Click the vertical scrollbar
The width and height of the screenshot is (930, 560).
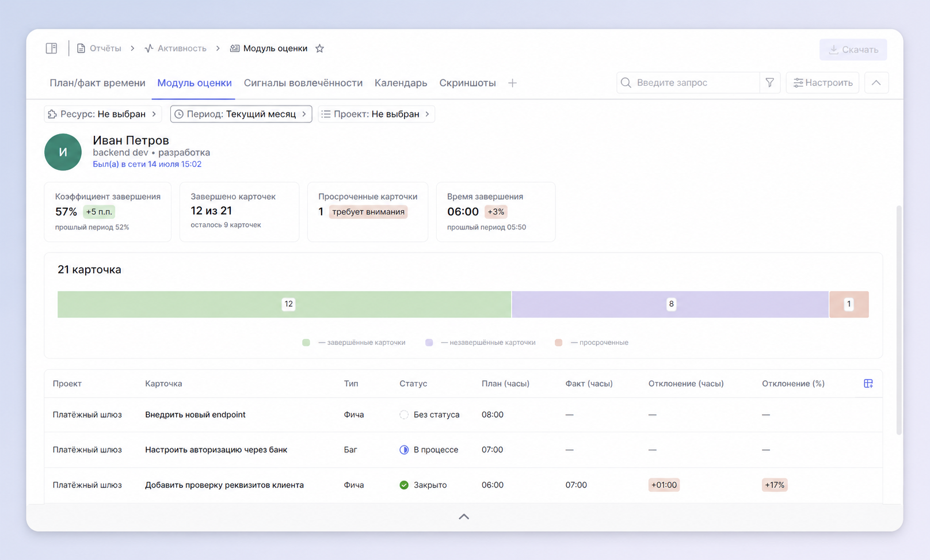(899, 319)
